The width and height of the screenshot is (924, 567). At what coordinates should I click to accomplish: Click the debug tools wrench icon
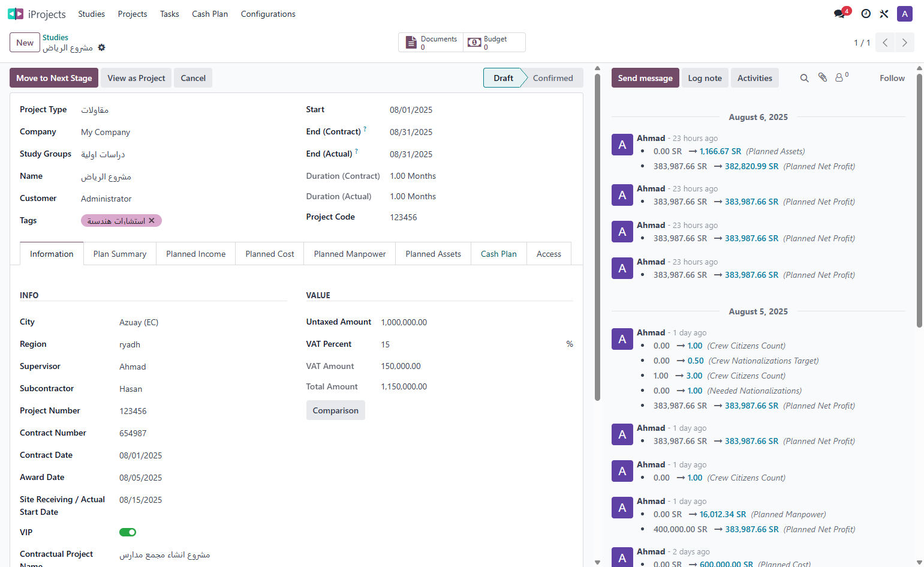[884, 14]
